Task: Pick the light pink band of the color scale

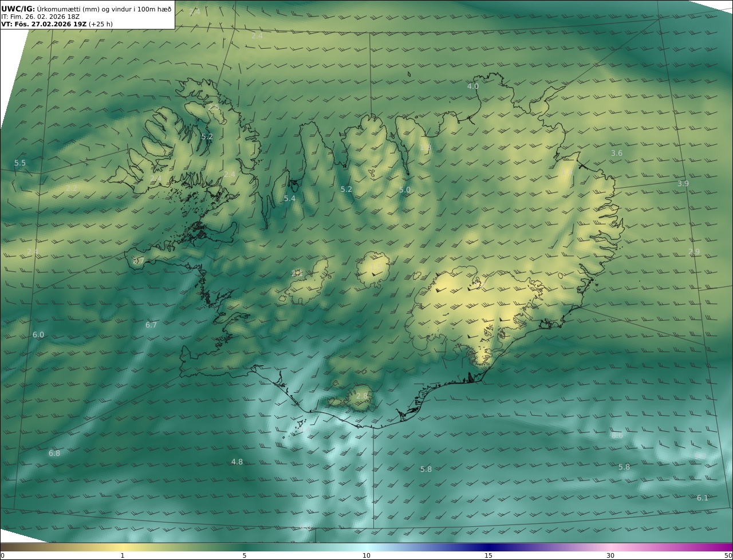Action: pyautogui.click(x=610, y=547)
